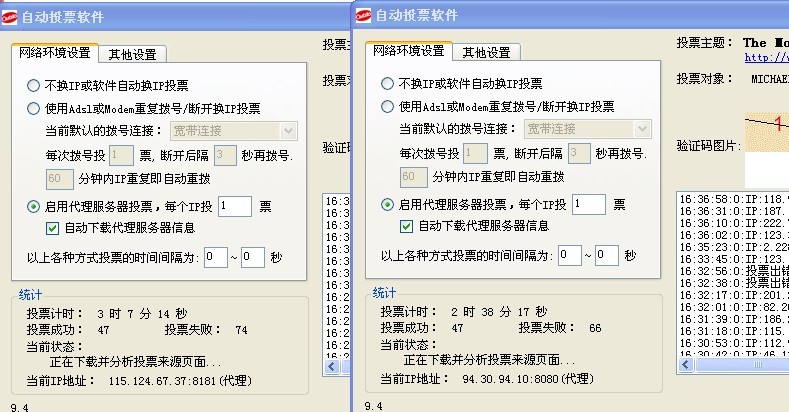Click horizontal scrollbar thumb in right window log
Screen dimensions: 789x412
743,365
